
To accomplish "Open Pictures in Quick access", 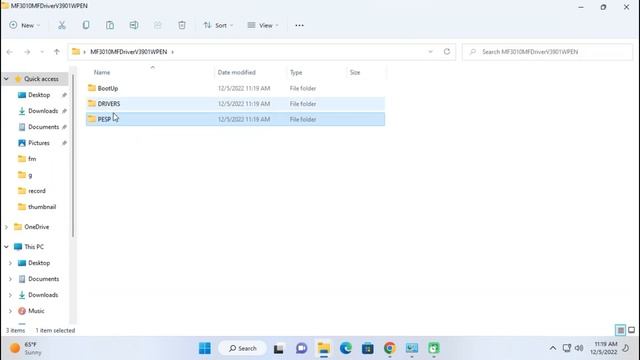I will (39, 143).
